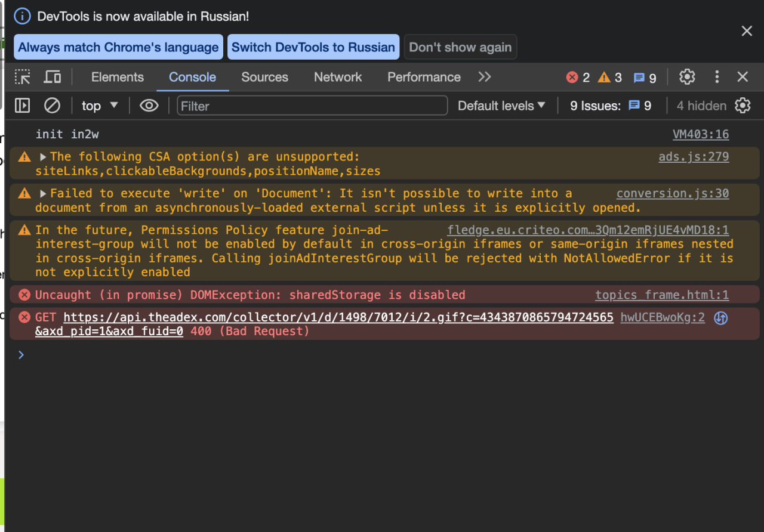Show more tabs via double chevron
The width and height of the screenshot is (764, 532).
pos(485,77)
